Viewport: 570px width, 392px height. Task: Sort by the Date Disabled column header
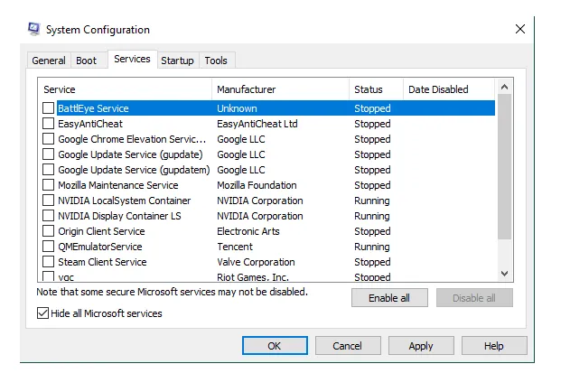pos(449,89)
